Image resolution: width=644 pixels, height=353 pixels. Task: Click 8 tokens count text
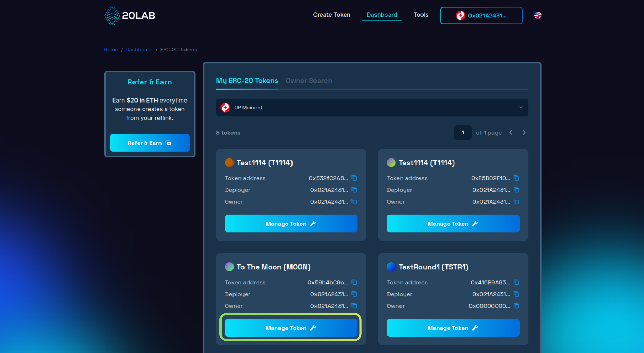click(228, 133)
